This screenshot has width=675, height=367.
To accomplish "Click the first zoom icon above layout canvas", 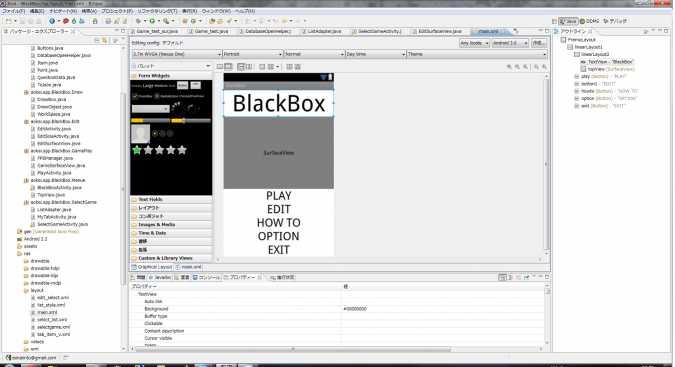I will pos(509,67).
